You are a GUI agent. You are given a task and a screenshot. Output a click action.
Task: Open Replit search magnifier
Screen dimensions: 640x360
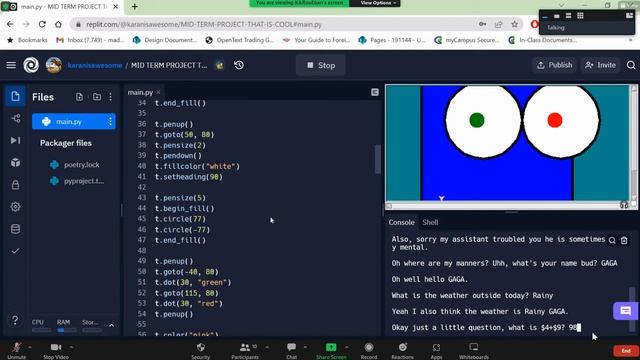tap(631, 65)
